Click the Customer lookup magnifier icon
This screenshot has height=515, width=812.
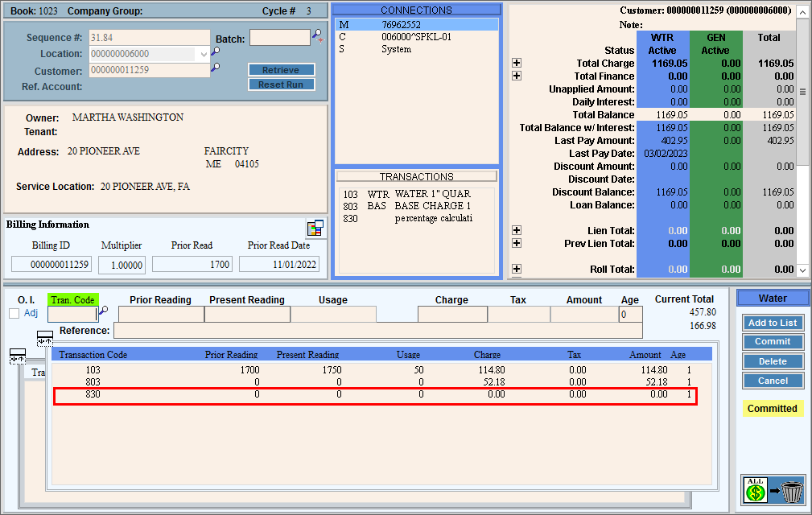coord(215,69)
